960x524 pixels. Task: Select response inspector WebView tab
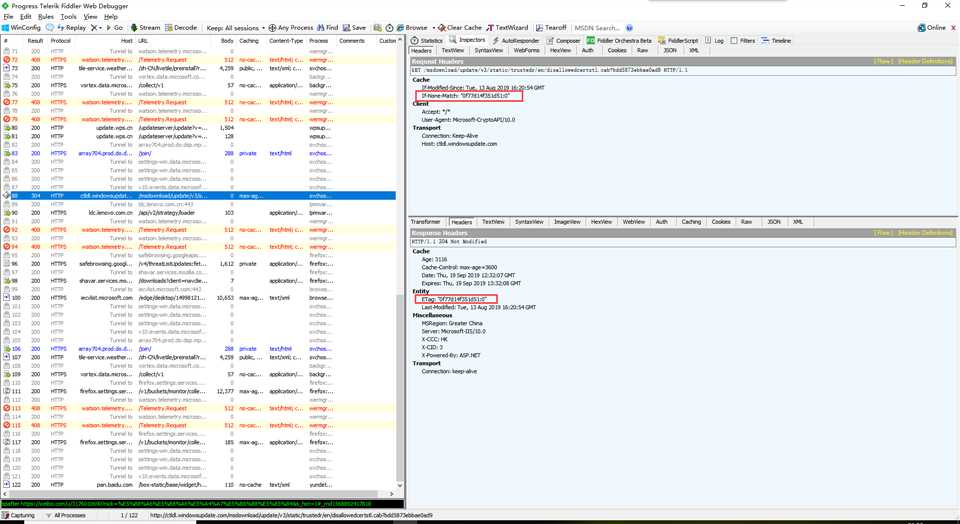click(x=633, y=222)
